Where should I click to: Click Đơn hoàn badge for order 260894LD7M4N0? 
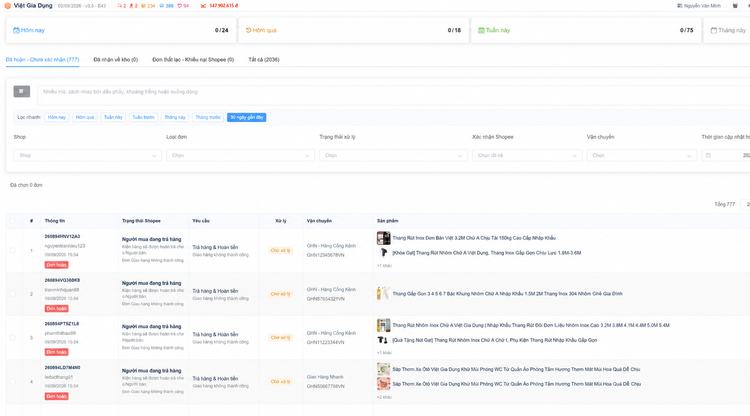[x=56, y=396]
